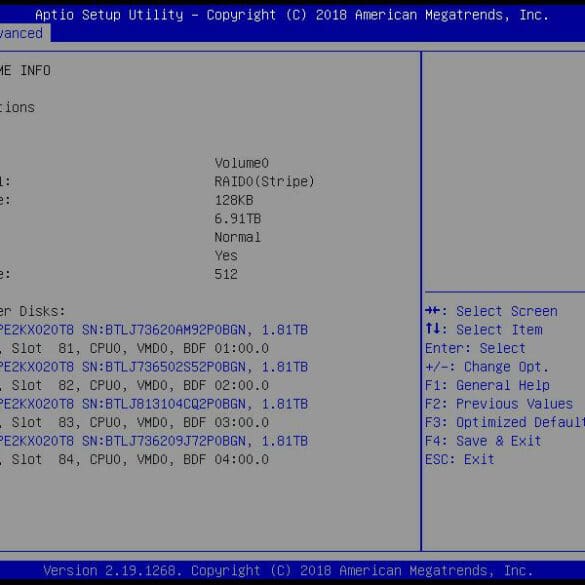Click the F3: Optimized Defaults hint
Screen dimensions: 585x585
505,422
